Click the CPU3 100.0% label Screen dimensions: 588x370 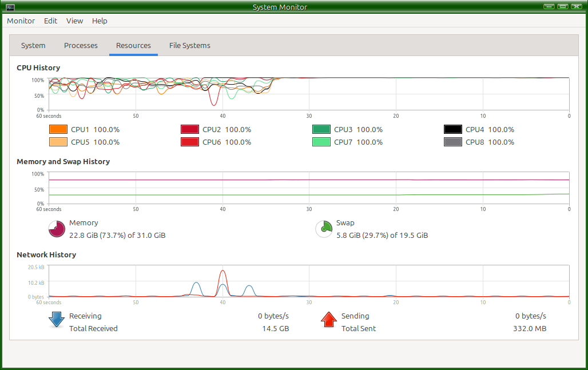359,130
